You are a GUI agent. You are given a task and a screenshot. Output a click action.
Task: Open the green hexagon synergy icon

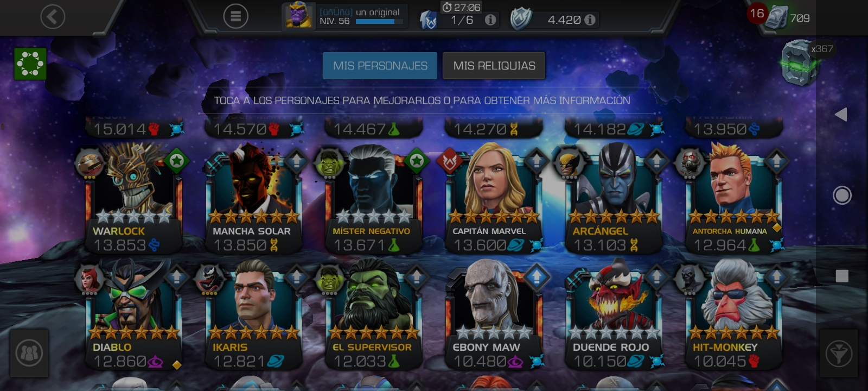coord(30,64)
